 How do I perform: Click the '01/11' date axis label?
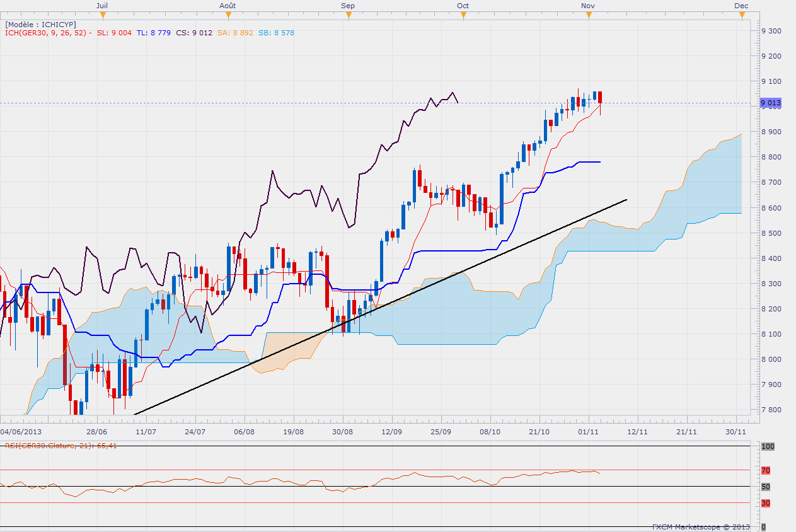589,431
